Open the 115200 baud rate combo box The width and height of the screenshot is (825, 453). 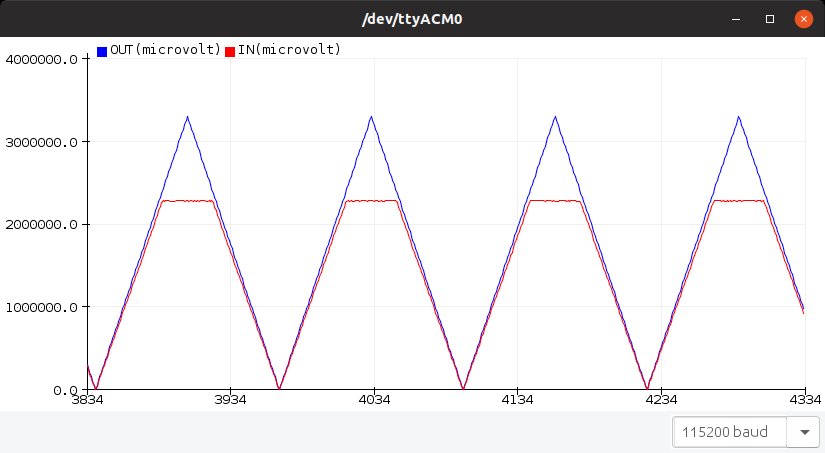click(x=731, y=433)
